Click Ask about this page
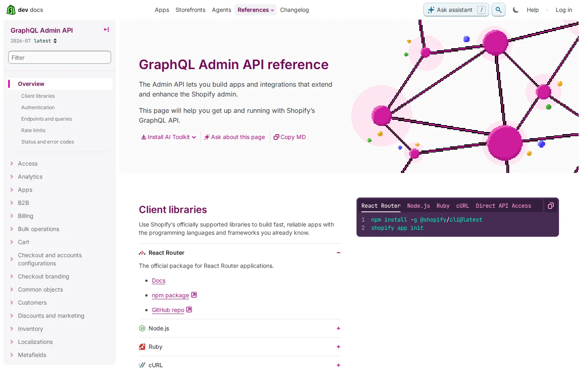 [x=235, y=137]
